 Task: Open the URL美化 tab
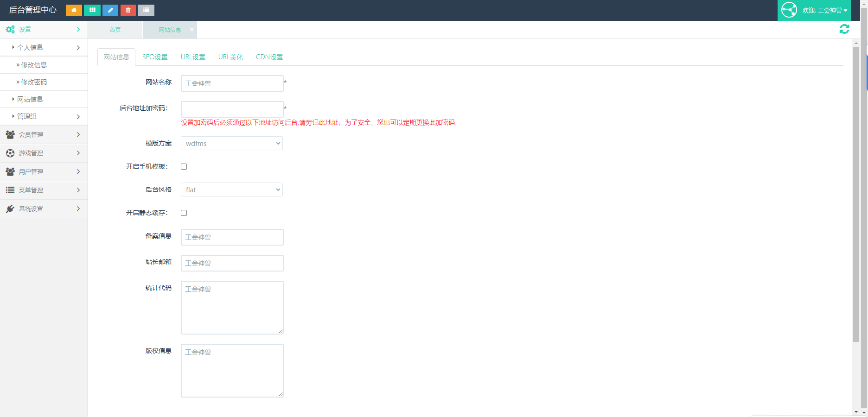pos(230,57)
